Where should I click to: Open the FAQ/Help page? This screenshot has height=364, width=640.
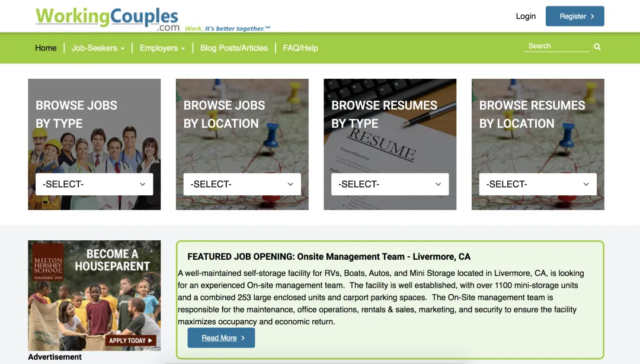(300, 48)
